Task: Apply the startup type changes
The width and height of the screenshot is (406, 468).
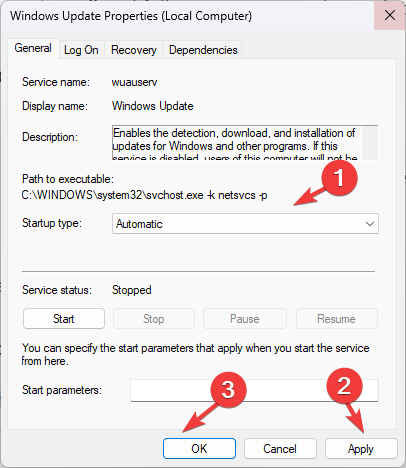Action: 361,449
